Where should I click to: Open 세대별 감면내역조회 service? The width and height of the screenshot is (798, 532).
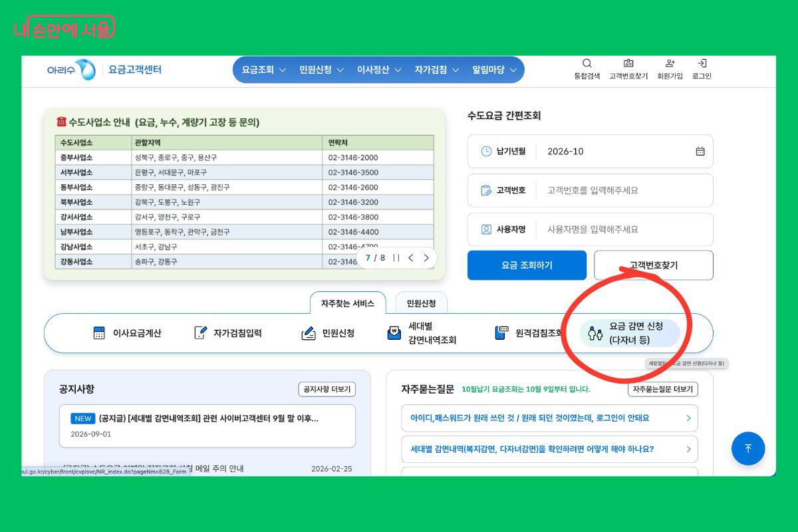coord(422,333)
